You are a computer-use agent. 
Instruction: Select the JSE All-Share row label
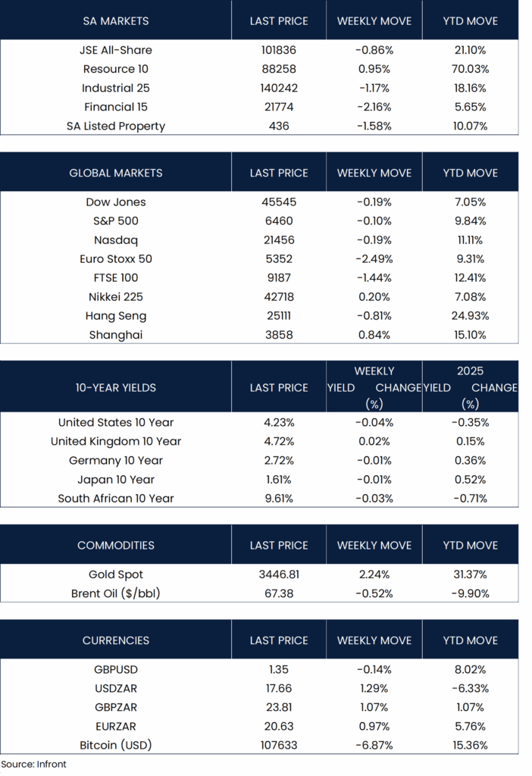[x=115, y=50]
